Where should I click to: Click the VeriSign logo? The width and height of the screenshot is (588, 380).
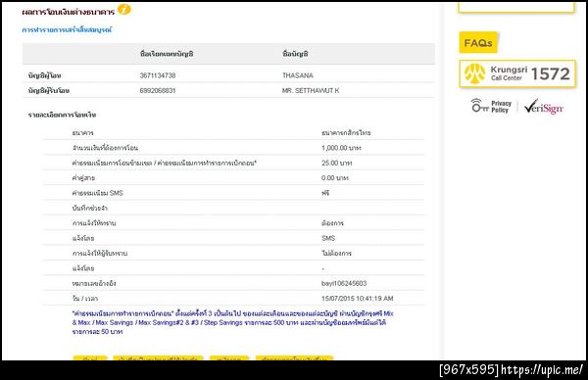(x=544, y=107)
